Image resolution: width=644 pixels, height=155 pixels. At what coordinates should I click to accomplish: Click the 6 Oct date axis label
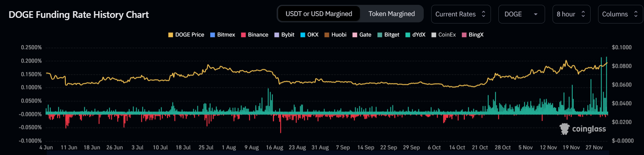[x=434, y=147]
